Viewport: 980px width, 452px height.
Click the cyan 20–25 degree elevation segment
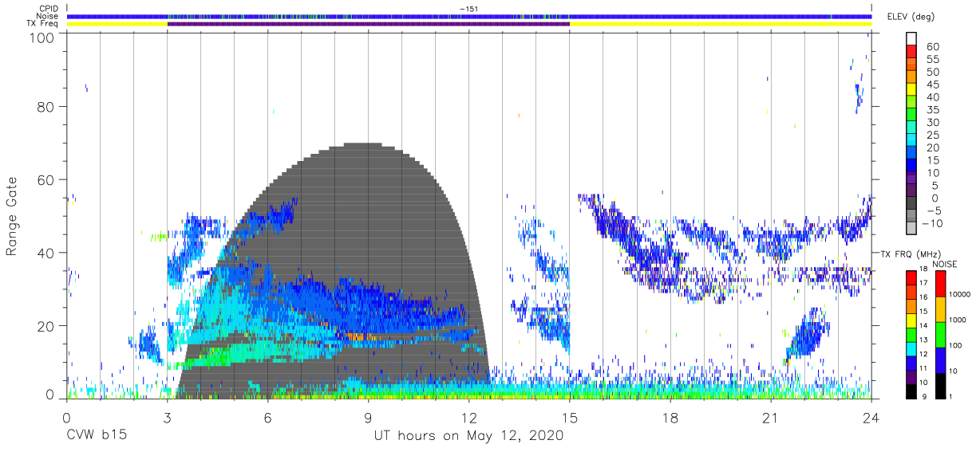click(x=912, y=141)
